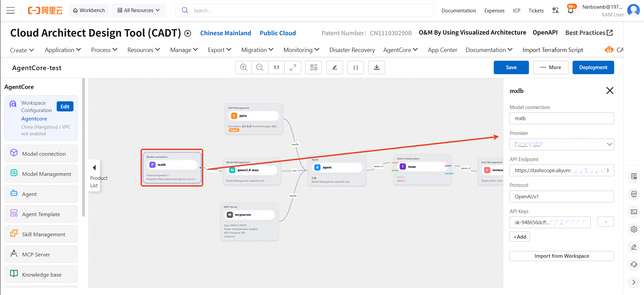This screenshot has height=295, width=644.
Task: Reset canvas zoom to 1:1
Action: [276, 67]
